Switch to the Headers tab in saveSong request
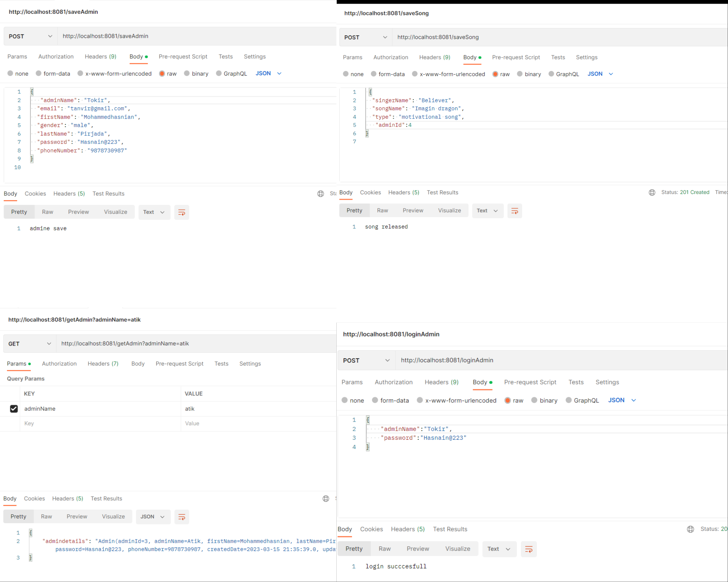 [x=434, y=57]
